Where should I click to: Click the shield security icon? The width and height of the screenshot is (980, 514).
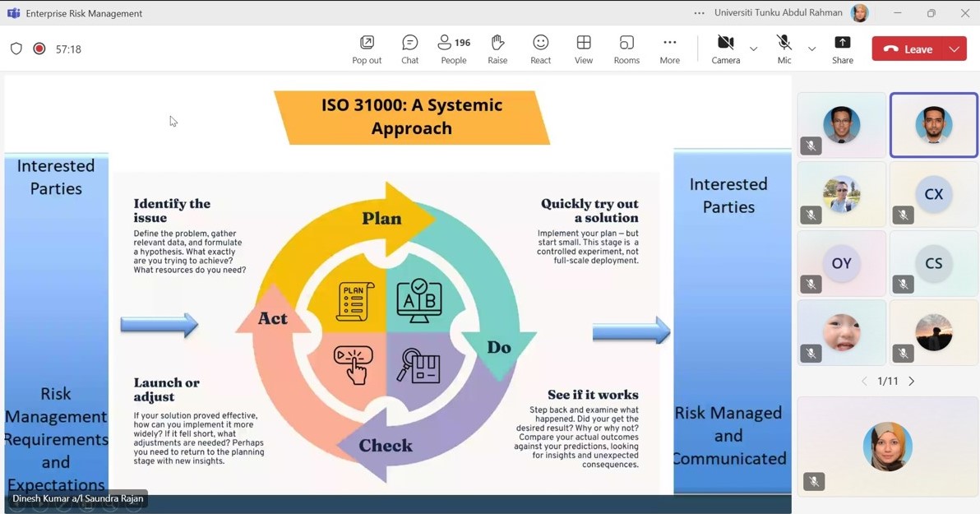coord(16,49)
